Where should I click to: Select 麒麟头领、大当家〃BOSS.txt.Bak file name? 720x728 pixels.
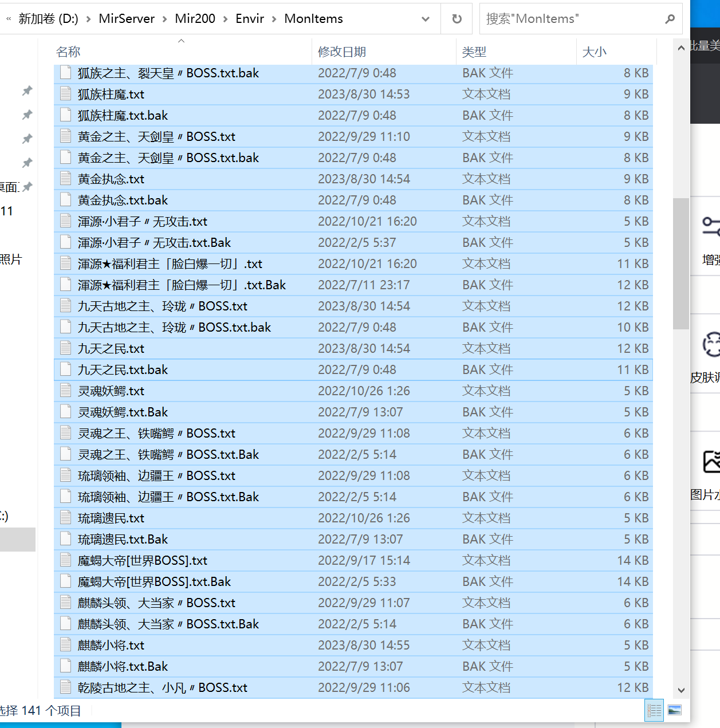coord(168,624)
